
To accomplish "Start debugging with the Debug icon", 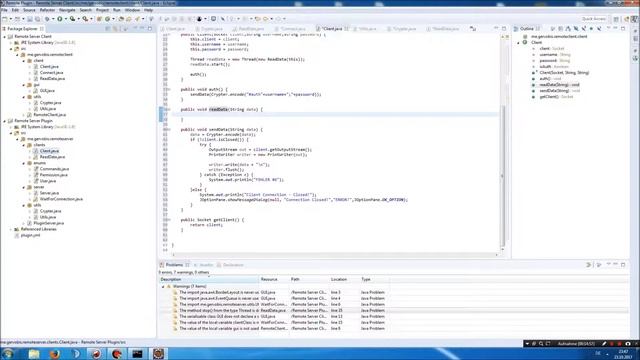I will tap(47, 19).
